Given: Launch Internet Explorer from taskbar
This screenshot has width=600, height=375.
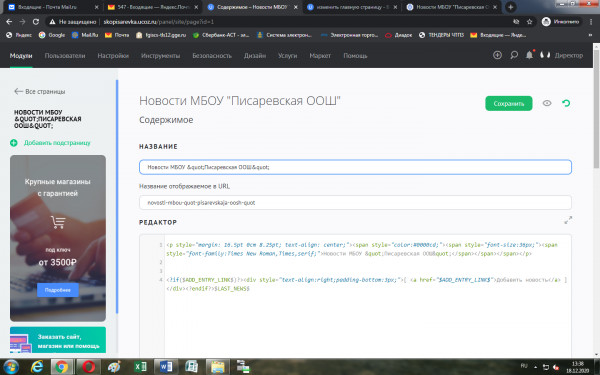Looking at the screenshot, I should click(x=37, y=367).
